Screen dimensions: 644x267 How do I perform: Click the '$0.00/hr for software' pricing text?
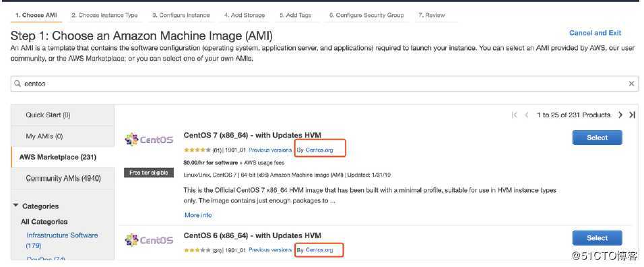(x=211, y=162)
